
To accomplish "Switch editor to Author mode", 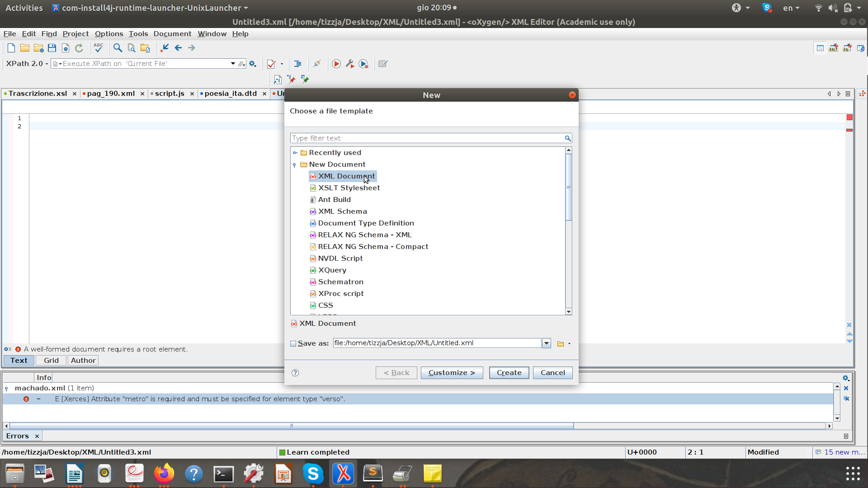I will [x=83, y=361].
